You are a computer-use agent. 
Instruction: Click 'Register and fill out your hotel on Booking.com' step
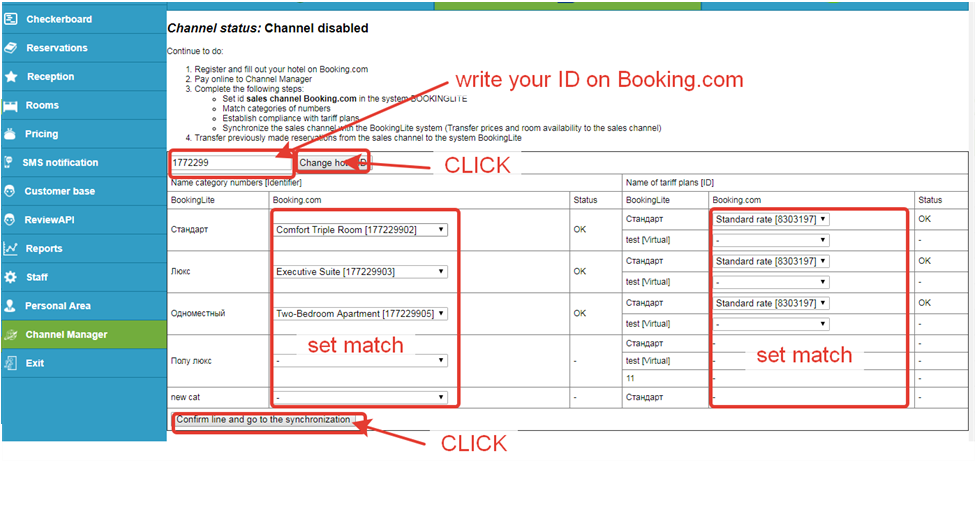point(281,69)
